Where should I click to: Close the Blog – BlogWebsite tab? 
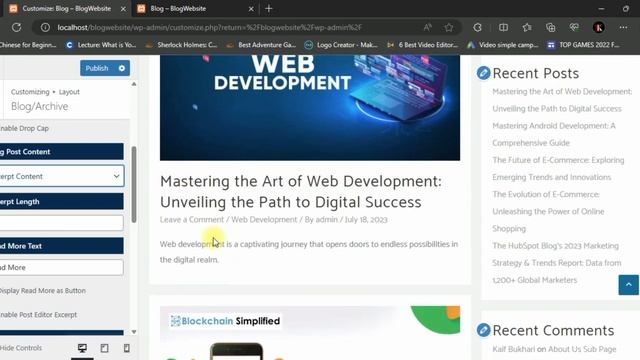point(251,9)
